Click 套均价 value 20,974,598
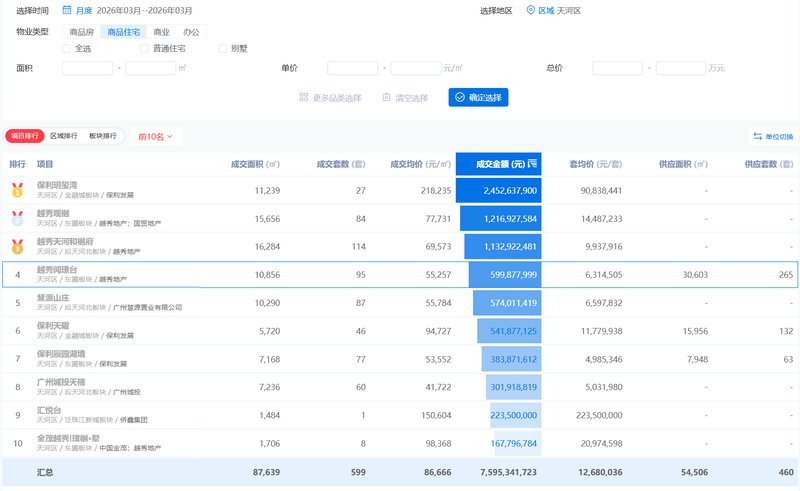This screenshot has width=800, height=491. click(602, 444)
